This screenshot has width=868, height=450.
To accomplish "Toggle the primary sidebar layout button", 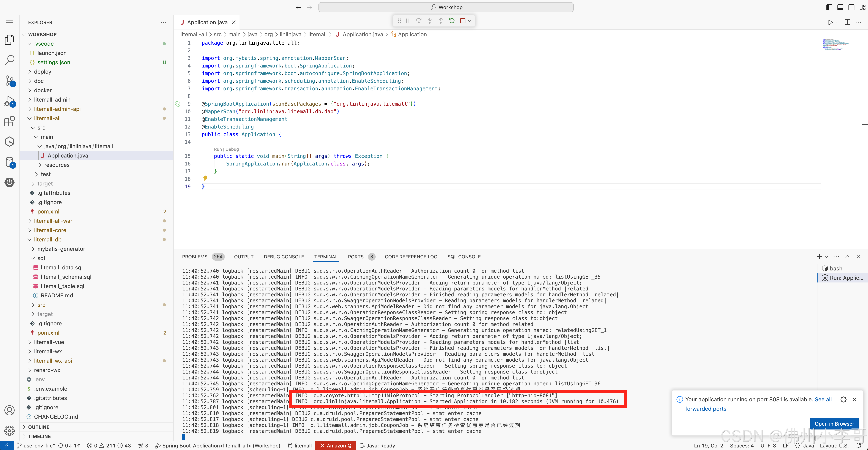I will click(x=829, y=7).
